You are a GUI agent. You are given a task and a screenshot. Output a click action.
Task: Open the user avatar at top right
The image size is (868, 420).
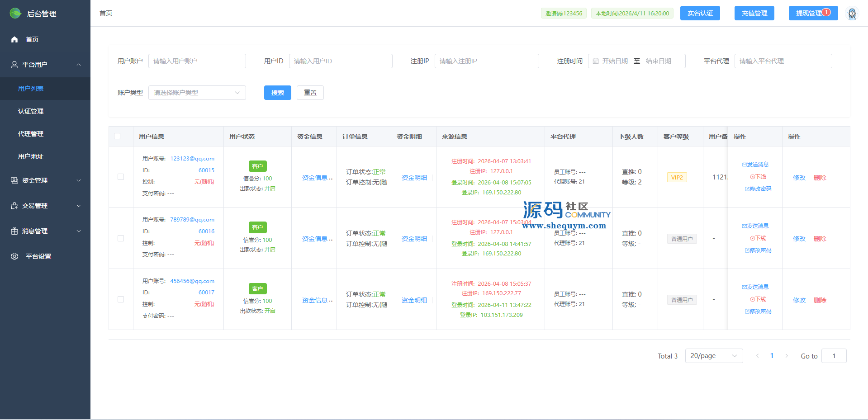852,14
